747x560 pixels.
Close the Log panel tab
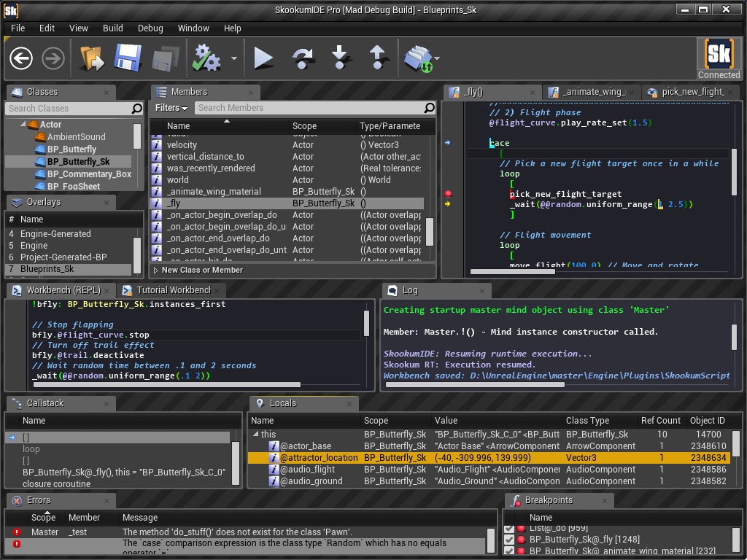pyautogui.click(x=482, y=290)
